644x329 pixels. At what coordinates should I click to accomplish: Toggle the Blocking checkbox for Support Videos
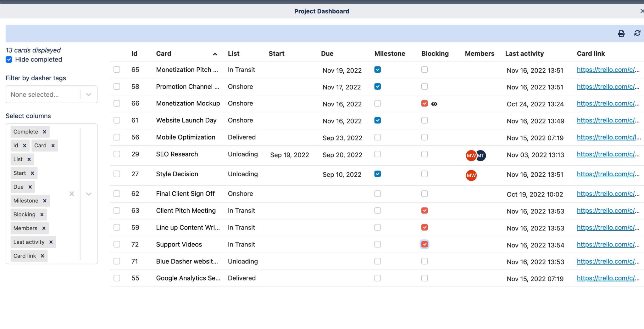[424, 244]
